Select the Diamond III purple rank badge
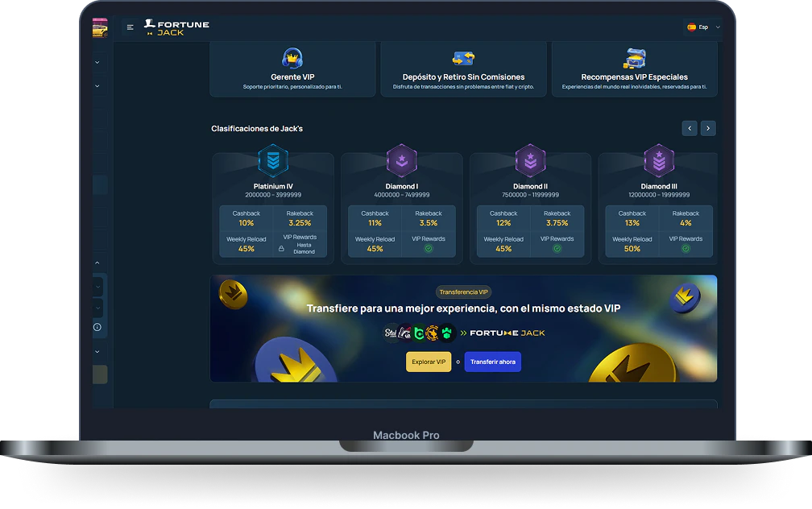Screen dimensions: 812x509 [659, 160]
